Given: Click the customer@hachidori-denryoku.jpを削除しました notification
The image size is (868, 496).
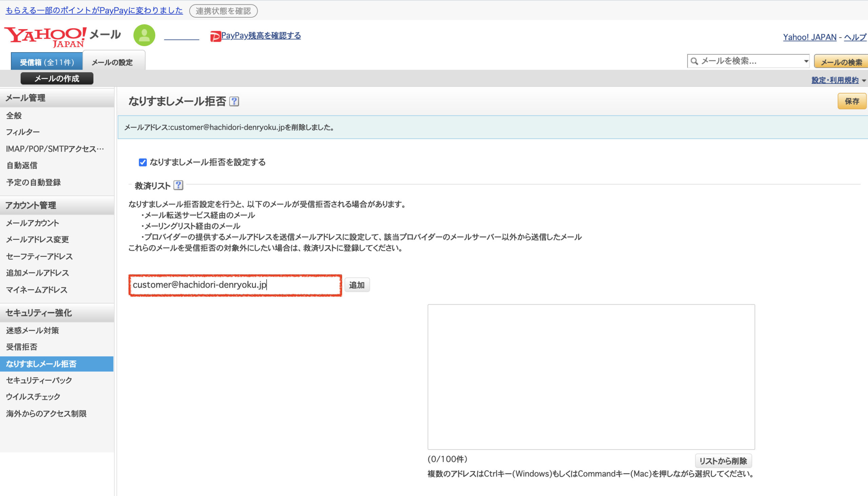Looking at the screenshot, I should 493,128.
